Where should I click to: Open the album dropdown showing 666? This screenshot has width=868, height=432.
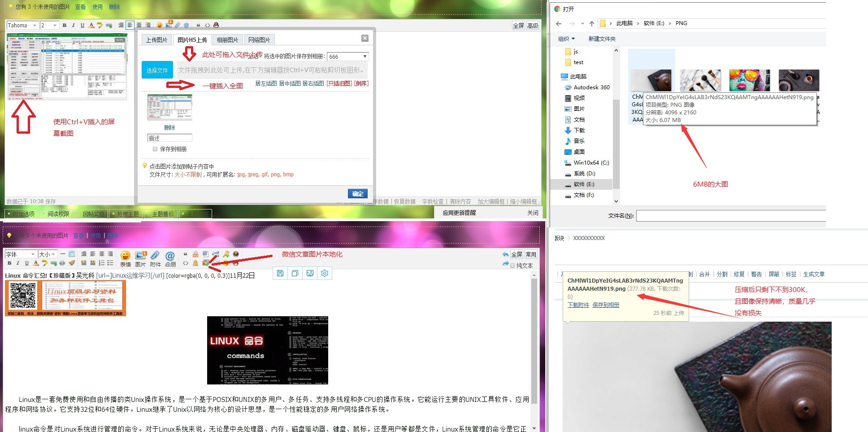click(x=348, y=57)
